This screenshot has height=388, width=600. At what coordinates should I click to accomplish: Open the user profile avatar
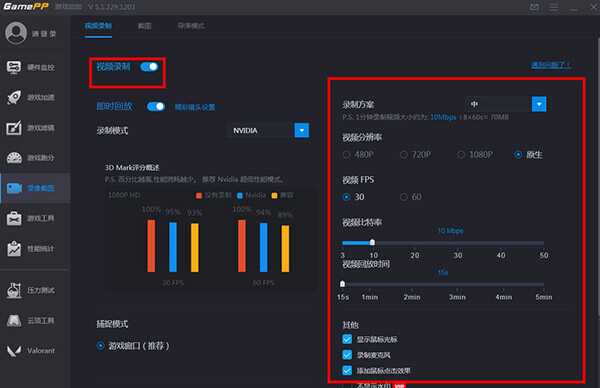(x=16, y=33)
